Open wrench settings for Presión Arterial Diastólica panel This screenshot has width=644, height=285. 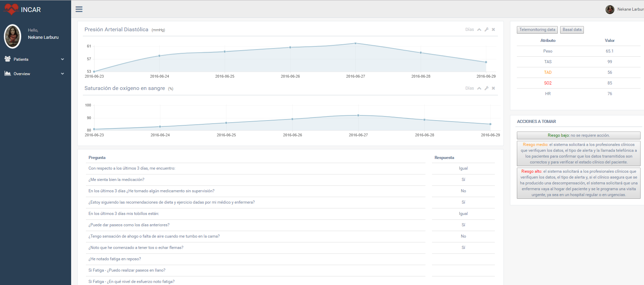click(487, 30)
